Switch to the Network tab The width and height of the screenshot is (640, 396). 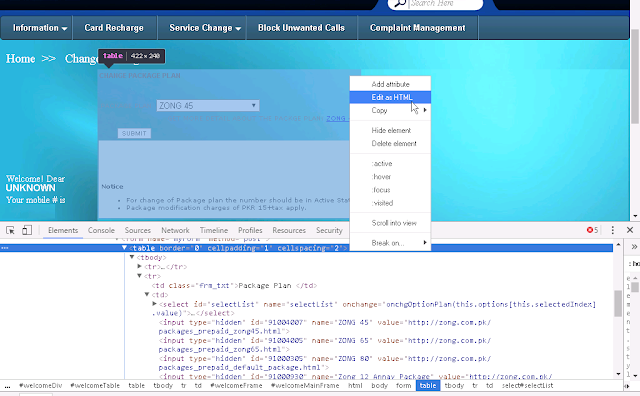[175, 230]
